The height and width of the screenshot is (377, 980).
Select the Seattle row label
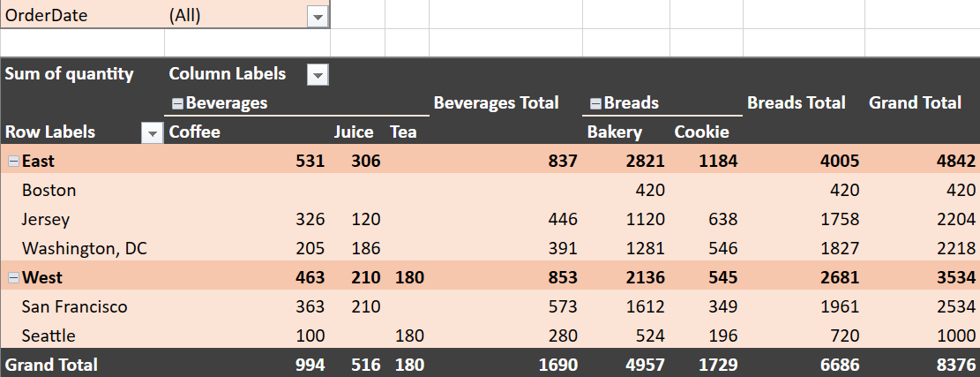pos(49,336)
